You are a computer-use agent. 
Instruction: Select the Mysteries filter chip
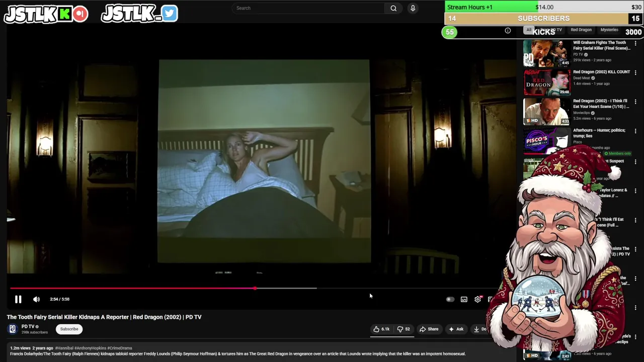tap(609, 30)
